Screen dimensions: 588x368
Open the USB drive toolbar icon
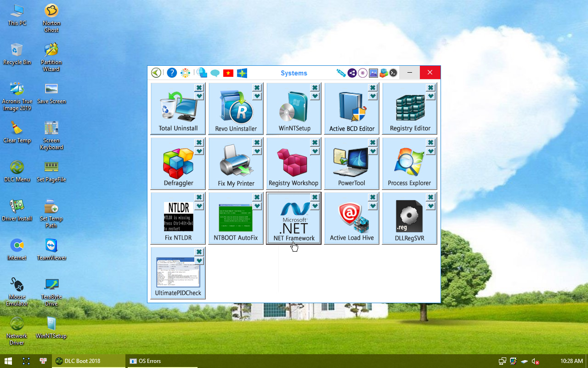click(341, 73)
